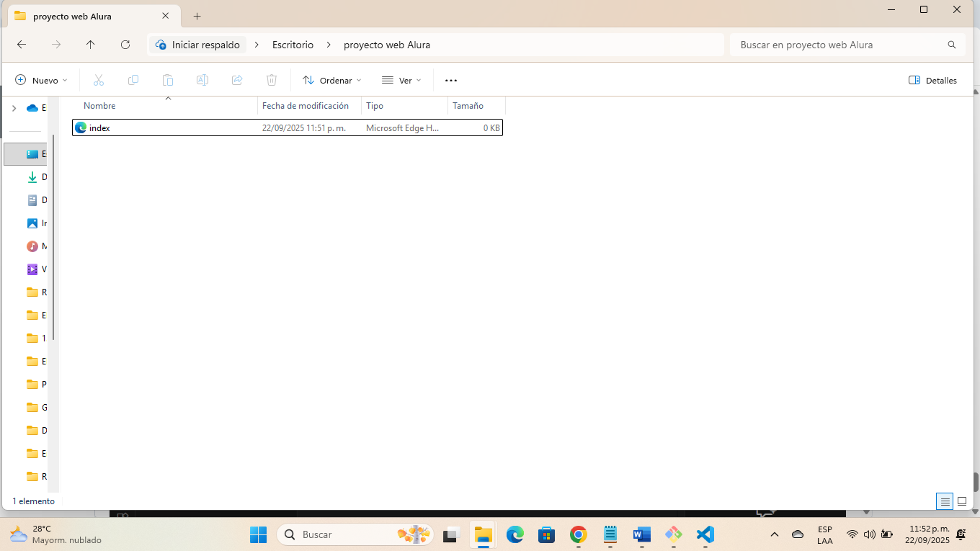Open Visual Studio Code from the taskbar
The height and width of the screenshot is (551, 980).
(x=705, y=534)
